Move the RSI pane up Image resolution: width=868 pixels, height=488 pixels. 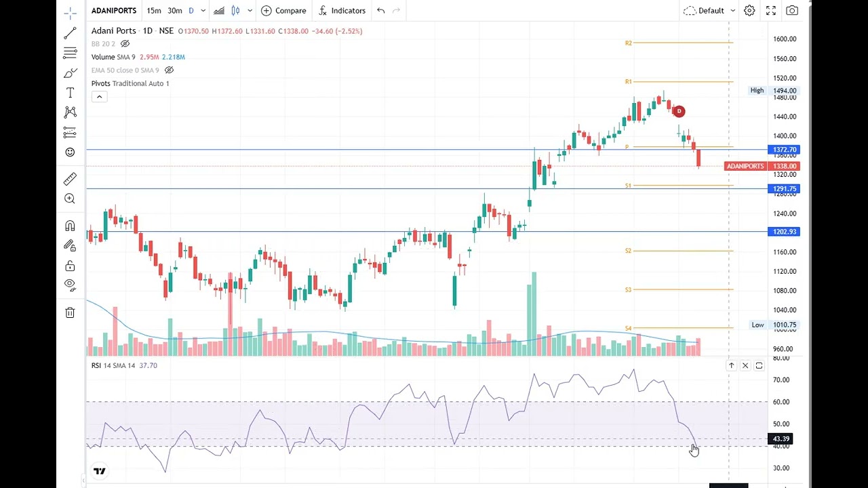(x=731, y=366)
